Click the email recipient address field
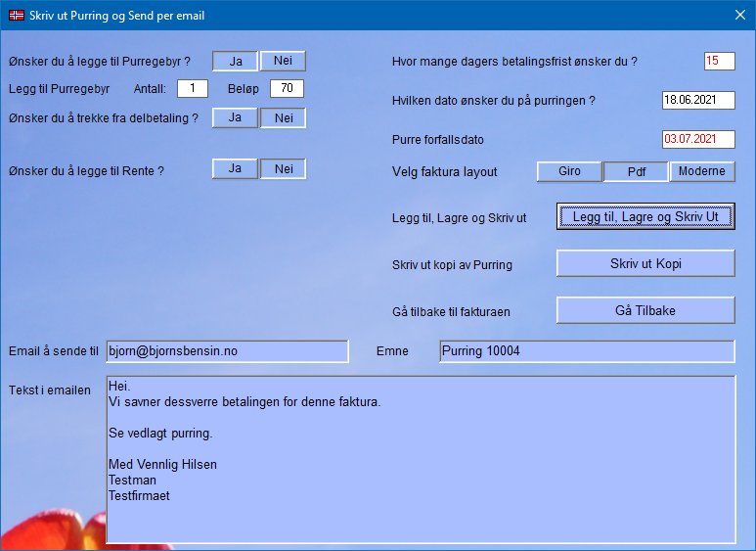756x551 pixels. (227, 351)
